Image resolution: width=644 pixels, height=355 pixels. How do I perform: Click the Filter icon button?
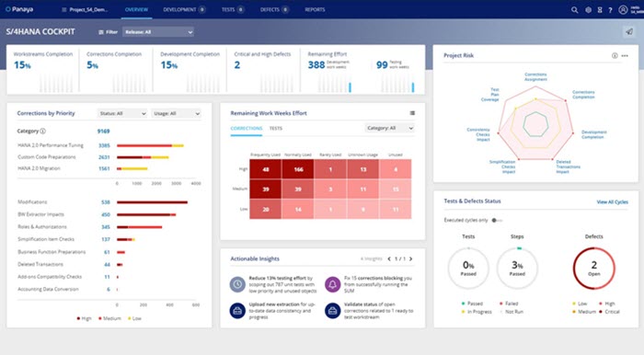tap(108, 32)
